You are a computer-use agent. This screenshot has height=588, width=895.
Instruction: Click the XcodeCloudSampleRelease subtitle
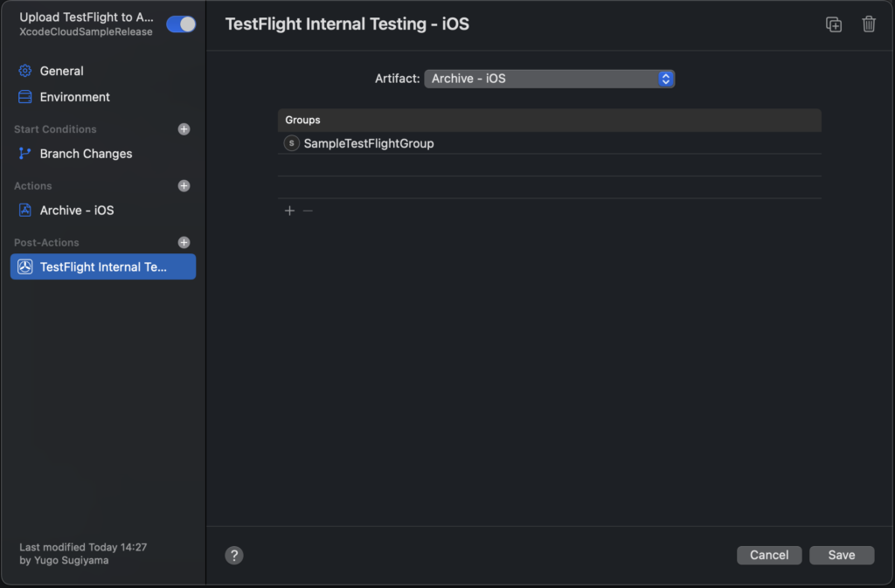86,32
